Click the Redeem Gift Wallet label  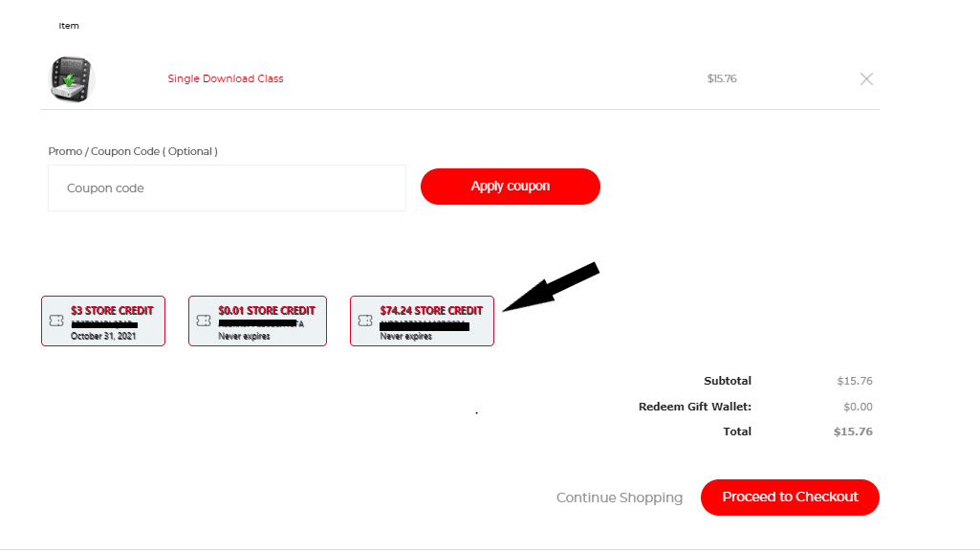tap(695, 406)
